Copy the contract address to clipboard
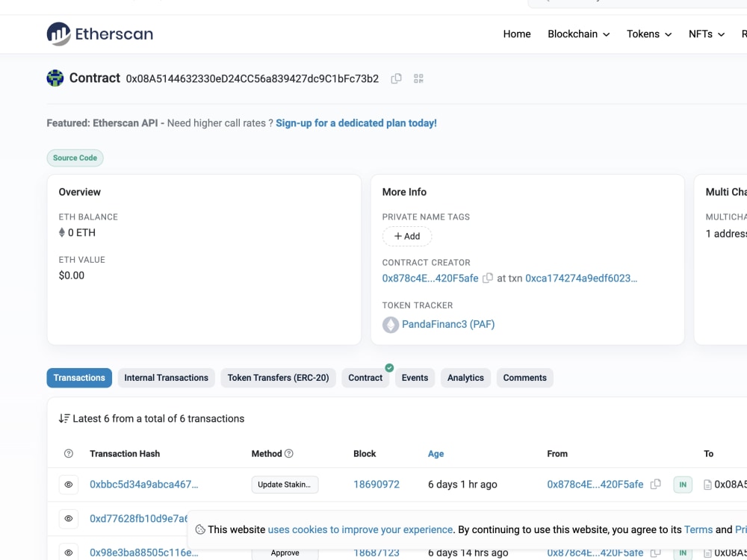Viewport: 747px width, 560px height. pos(396,78)
